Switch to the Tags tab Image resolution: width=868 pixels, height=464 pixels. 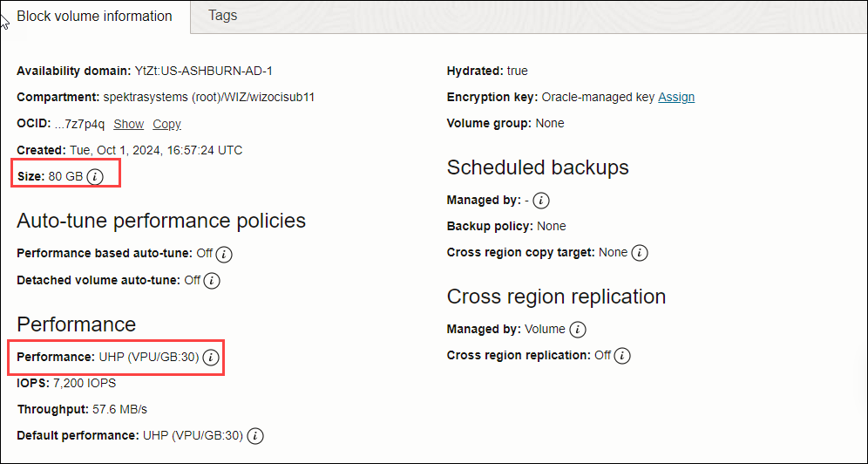[222, 16]
